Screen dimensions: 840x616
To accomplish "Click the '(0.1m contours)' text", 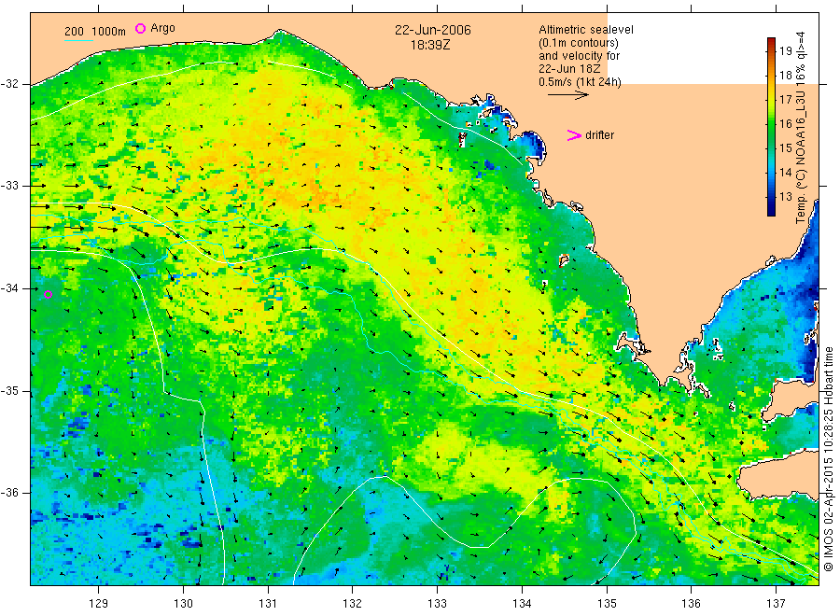I will coord(579,43).
